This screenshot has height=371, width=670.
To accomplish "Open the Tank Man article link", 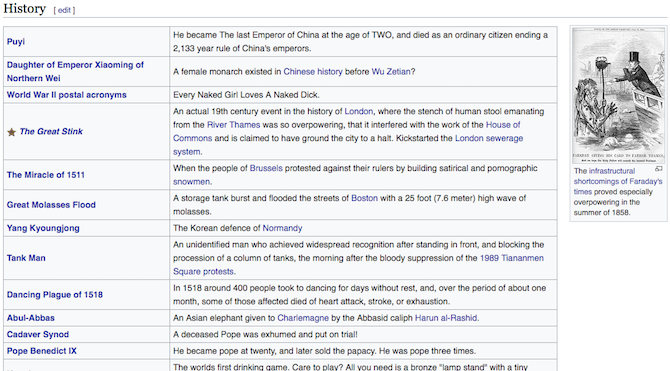I will pyautogui.click(x=26, y=258).
